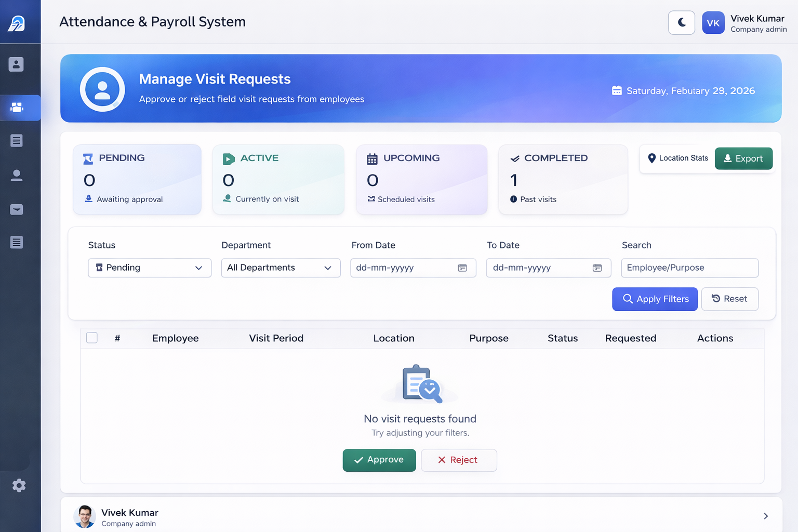Expand the Vivek Kumar footer chevron
Viewport: 798px width, 532px height.
pyautogui.click(x=766, y=516)
